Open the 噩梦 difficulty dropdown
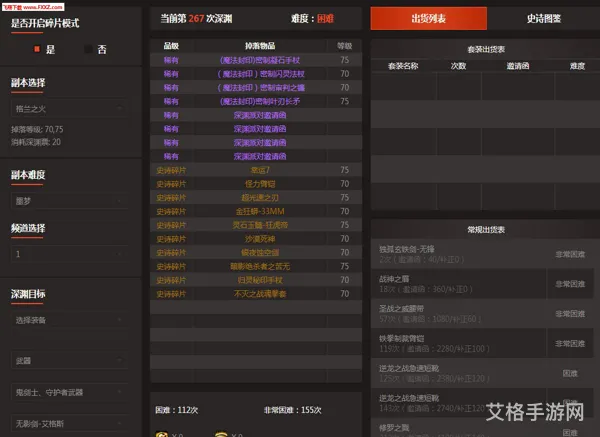 pyautogui.click(x=69, y=201)
